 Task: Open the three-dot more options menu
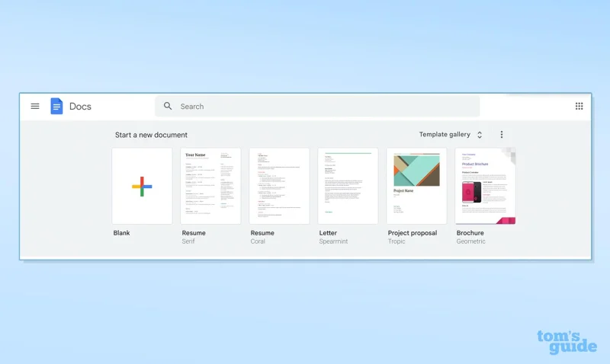click(x=502, y=135)
